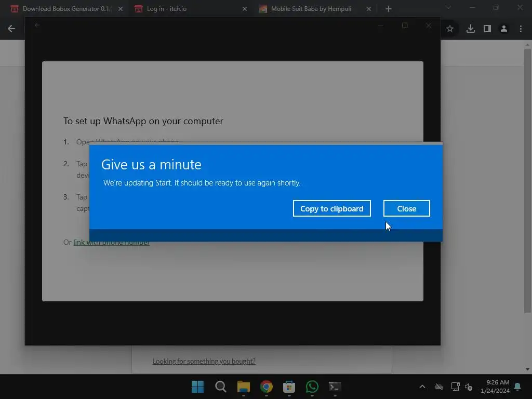Open WhatsApp from taskbar
The image size is (532, 399).
pyautogui.click(x=312, y=387)
